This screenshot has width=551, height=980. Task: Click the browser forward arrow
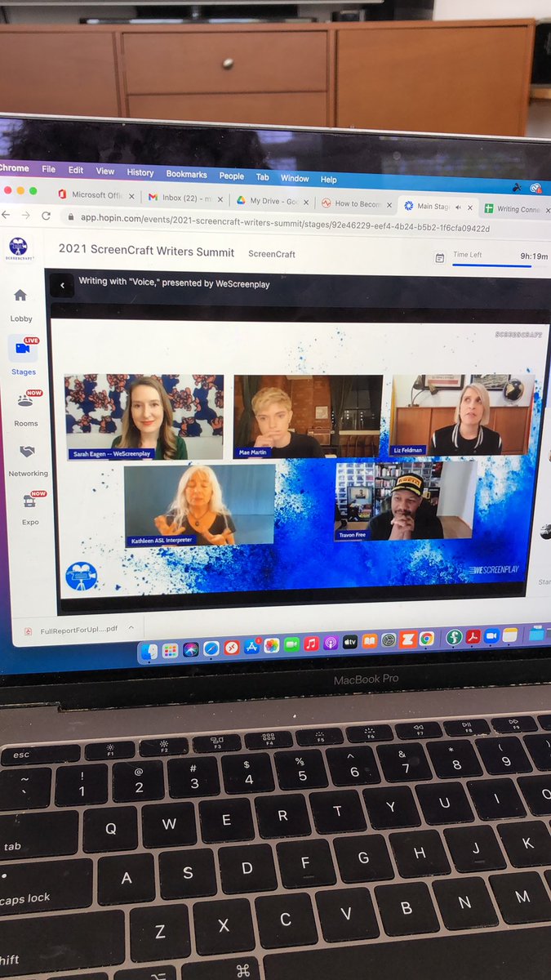point(26,215)
